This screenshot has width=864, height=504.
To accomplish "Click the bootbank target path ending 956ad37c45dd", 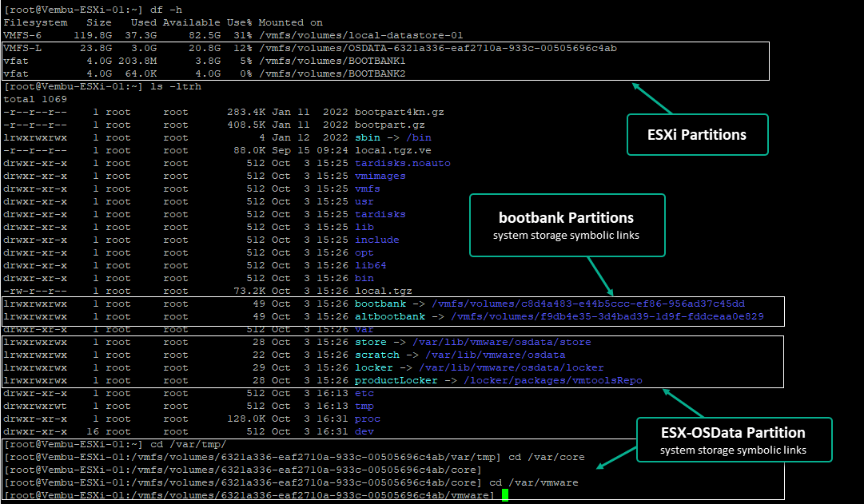I will pyautogui.click(x=588, y=304).
